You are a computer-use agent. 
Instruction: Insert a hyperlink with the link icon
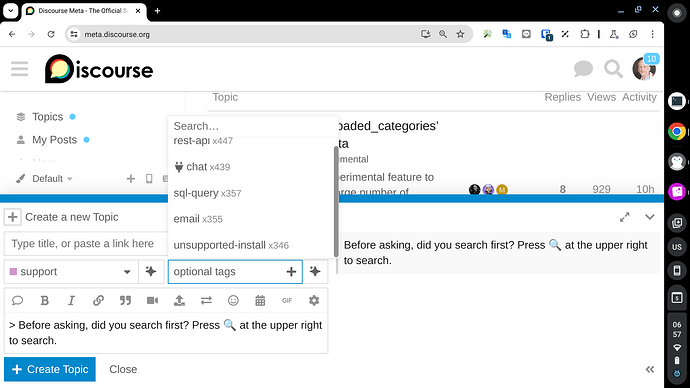pos(98,300)
